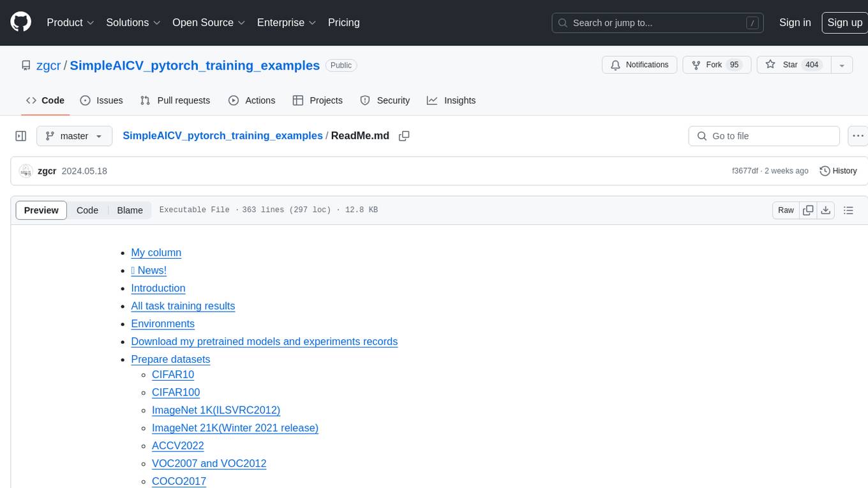Click the zgcr avatar image
The width and height of the screenshot is (868, 488).
coord(26,171)
